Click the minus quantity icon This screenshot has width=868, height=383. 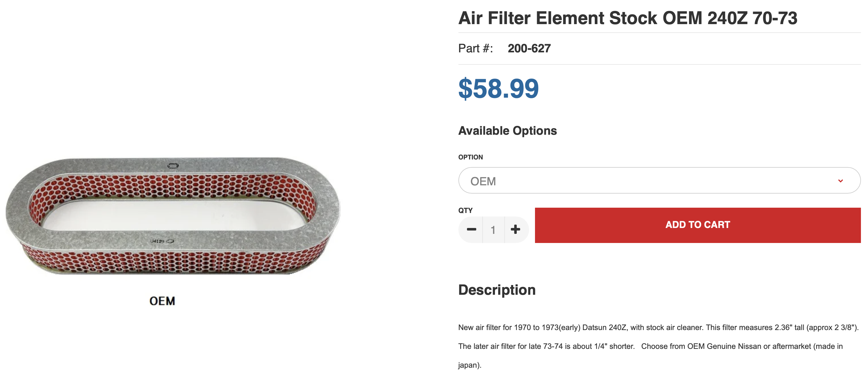pos(471,229)
